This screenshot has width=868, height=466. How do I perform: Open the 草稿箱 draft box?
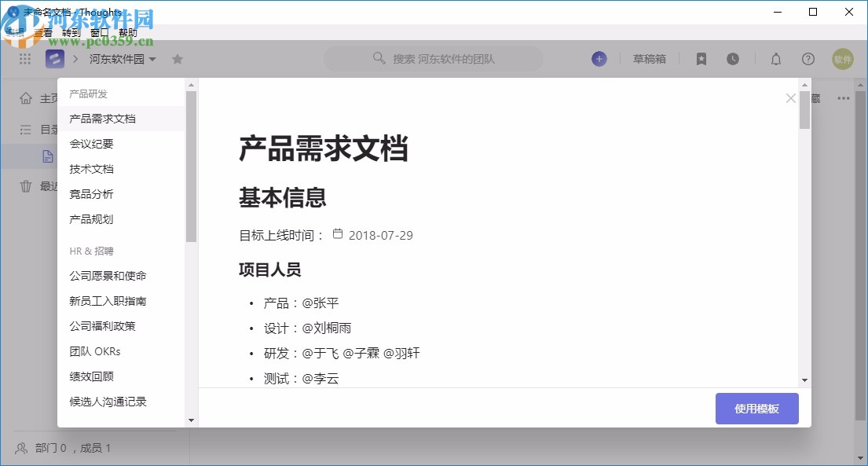(x=650, y=59)
